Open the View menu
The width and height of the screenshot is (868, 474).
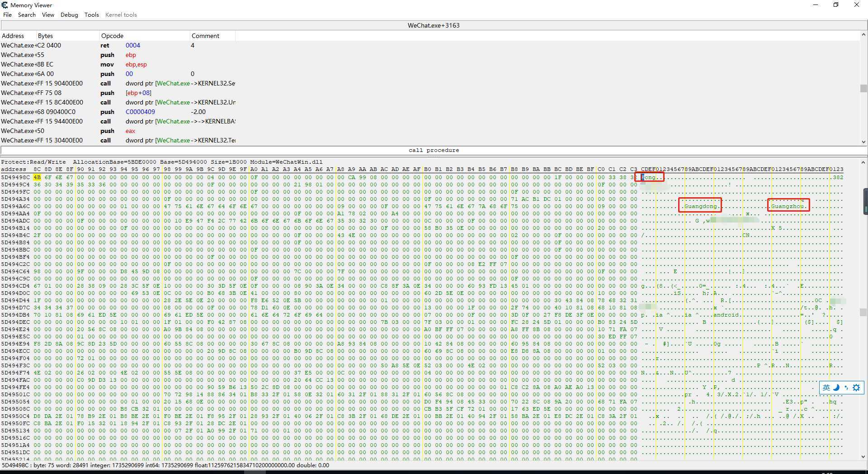pyautogui.click(x=48, y=14)
